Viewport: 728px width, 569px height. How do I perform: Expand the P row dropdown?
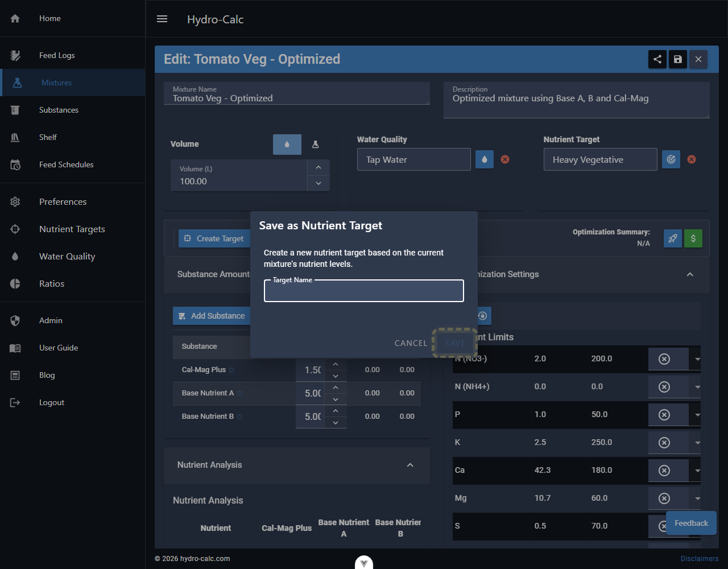[697, 415]
